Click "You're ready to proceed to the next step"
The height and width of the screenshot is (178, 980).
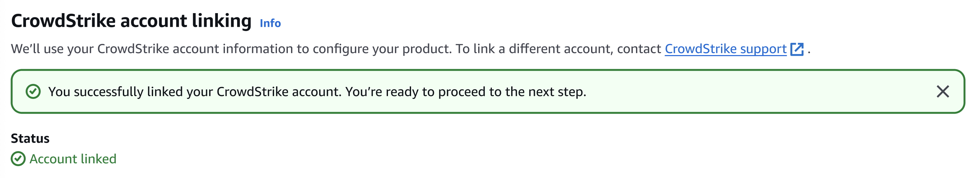point(466,92)
